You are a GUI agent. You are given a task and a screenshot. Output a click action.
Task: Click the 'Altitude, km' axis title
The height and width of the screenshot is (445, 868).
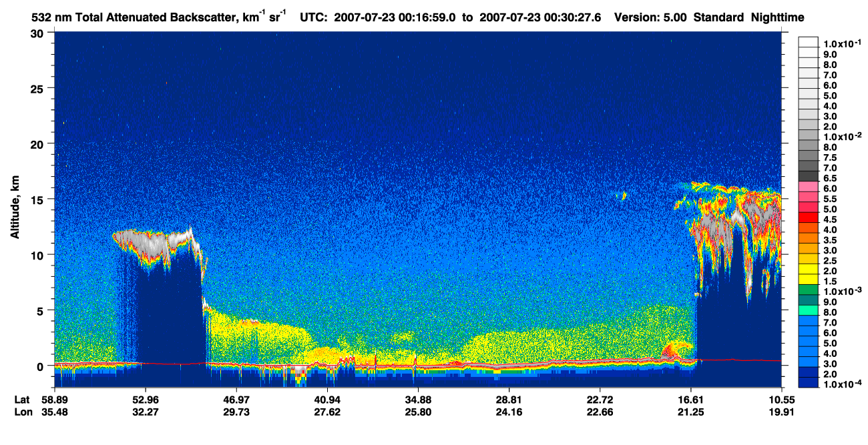pyautogui.click(x=15, y=208)
